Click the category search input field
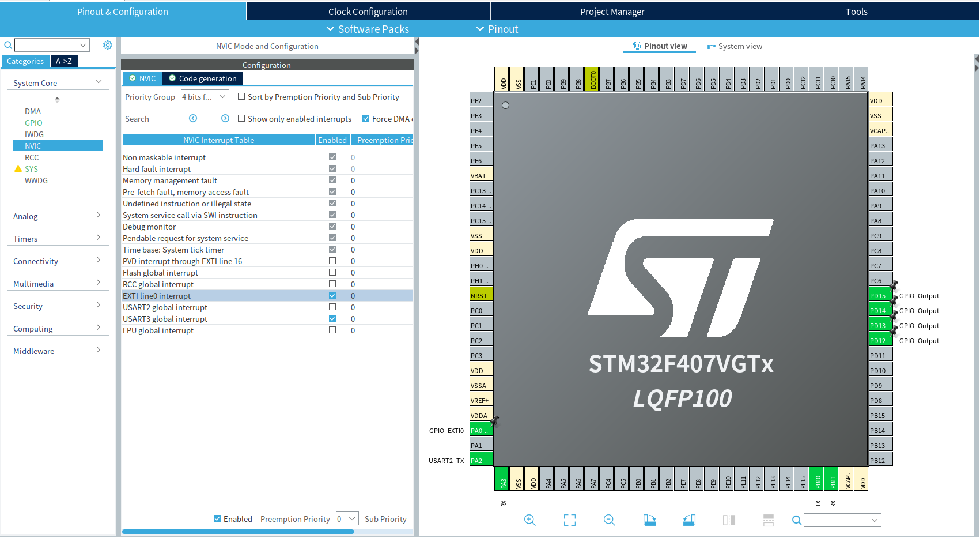The image size is (980, 538). pos(47,45)
